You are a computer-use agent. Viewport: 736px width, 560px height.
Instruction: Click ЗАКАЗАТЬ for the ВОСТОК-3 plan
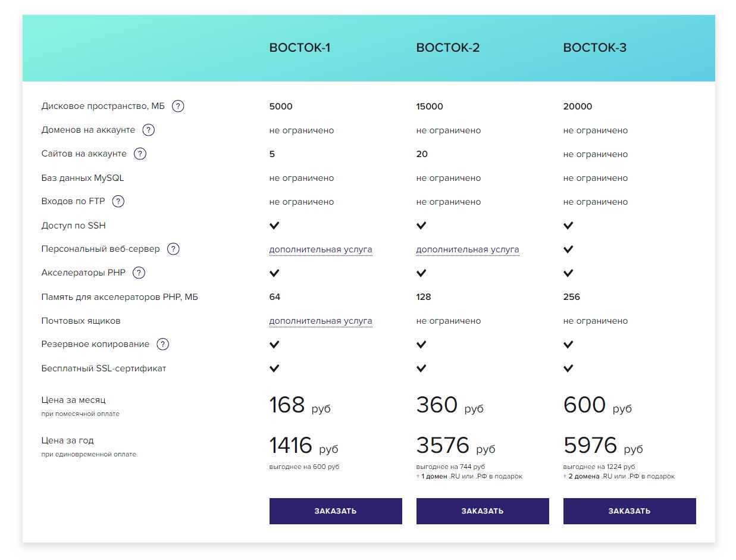(629, 511)
